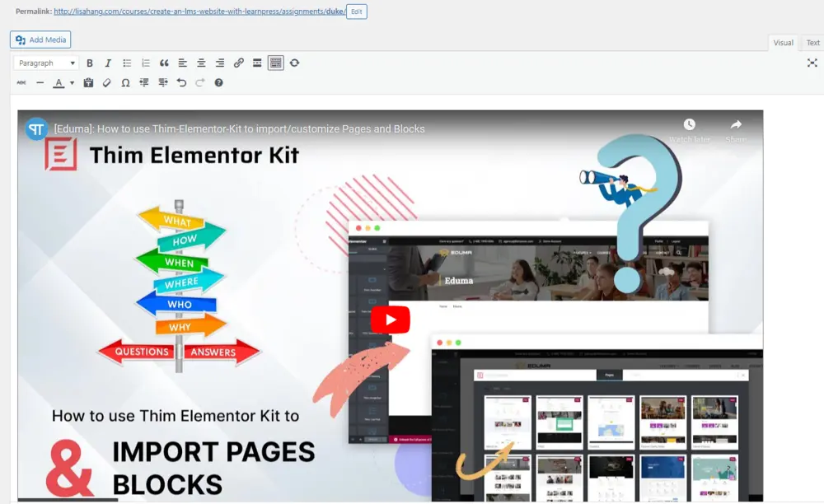Click the refresh icon in toolbar
Image resolution: width=824 pixels, height=504 pixels.
[x=294, y=63]
